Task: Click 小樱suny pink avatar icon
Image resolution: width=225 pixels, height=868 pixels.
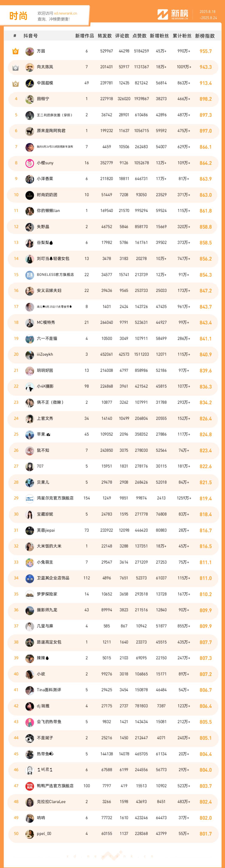Action: 30,163
